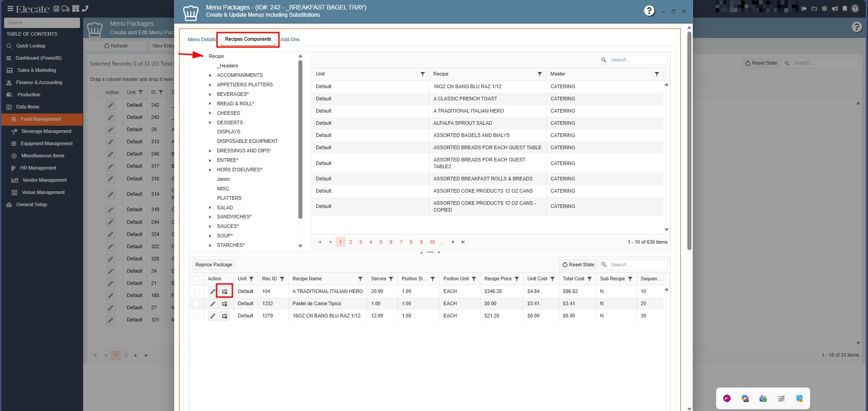Image resolution: width=868 pixels, height=411 pixels.
Task: Click the substitution icon for Pastel de Carne Tipico
Action: click(225, 304)
